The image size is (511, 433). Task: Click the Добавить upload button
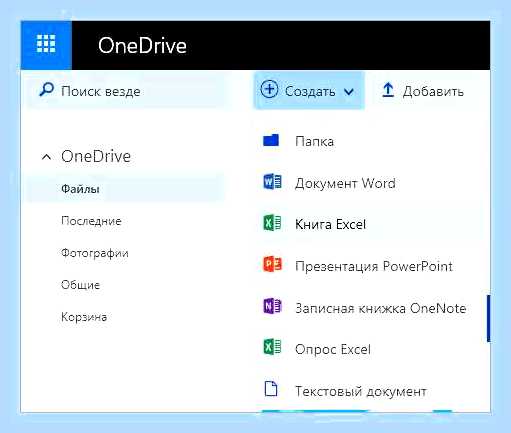[423, 91]
